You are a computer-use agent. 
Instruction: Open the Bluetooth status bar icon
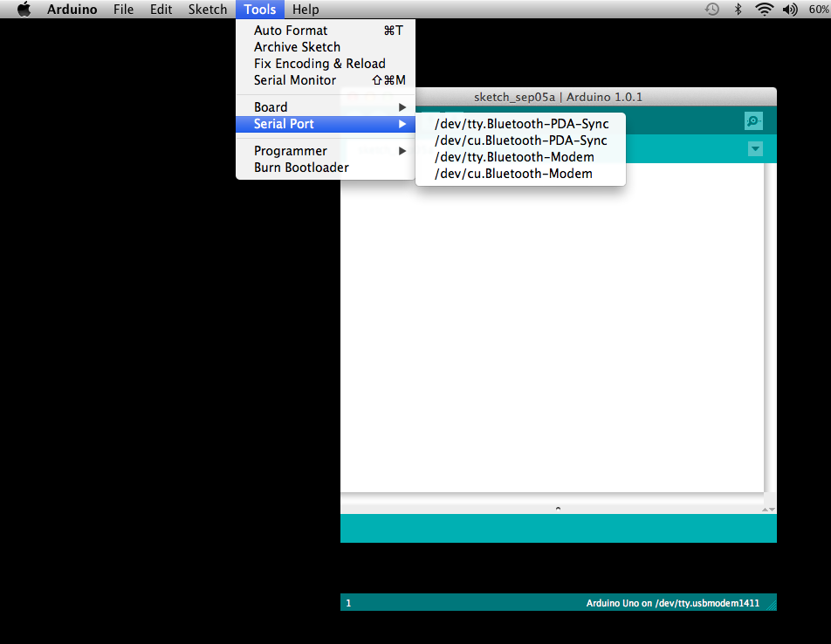[x=739, y=9]
